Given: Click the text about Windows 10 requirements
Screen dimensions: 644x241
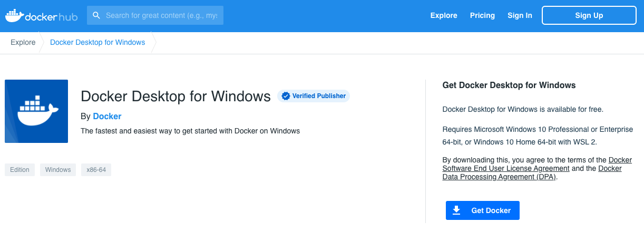Looking at the screenshot, I should point(538,136).
